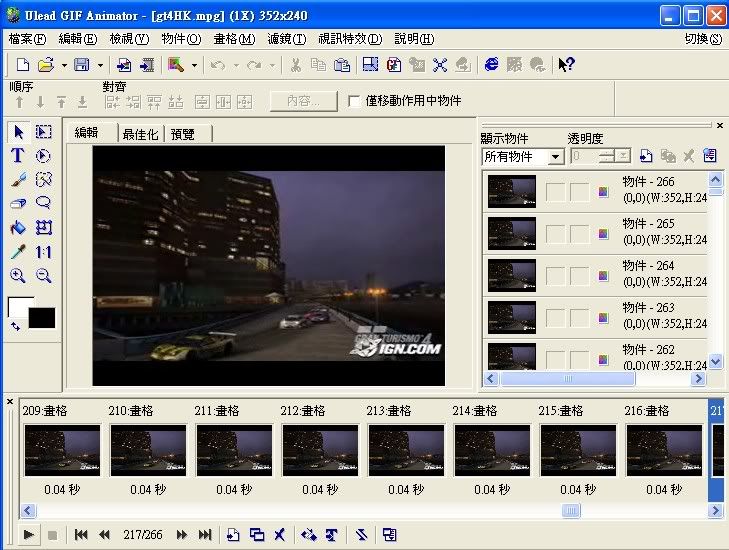Select the Paint Bucket fill tool

[x=17, y=228]
